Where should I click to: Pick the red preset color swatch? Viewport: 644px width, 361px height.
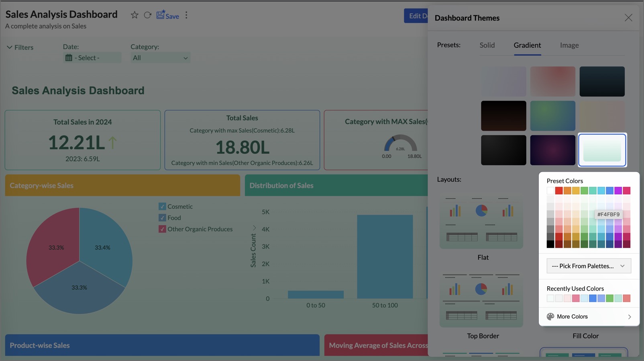click(x=559, y=191)
